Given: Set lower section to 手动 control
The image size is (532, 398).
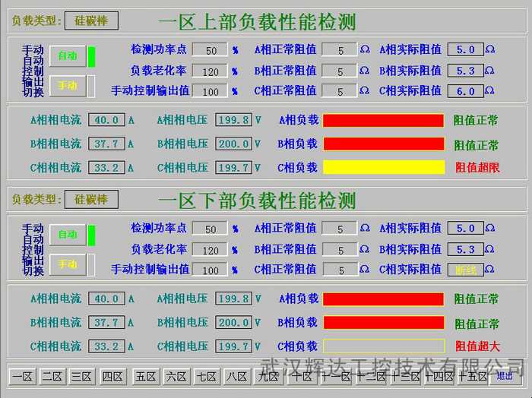Looking at the screenshot, I should [68, 264].
